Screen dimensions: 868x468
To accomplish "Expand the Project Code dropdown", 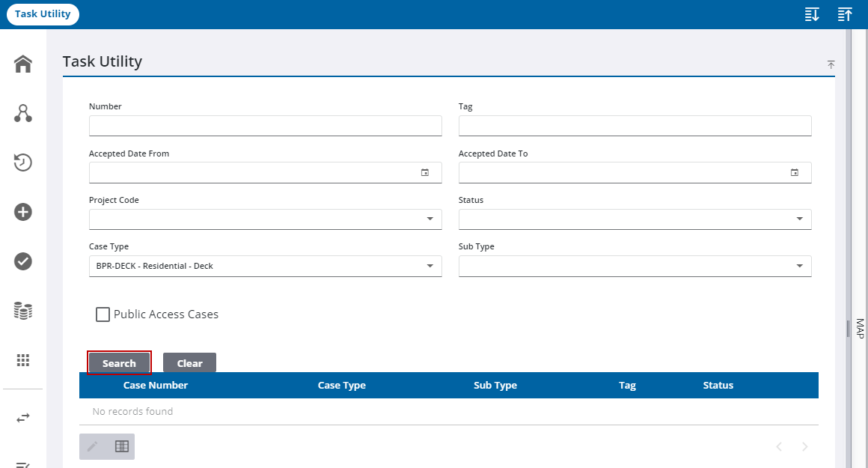I will point(265,219).
